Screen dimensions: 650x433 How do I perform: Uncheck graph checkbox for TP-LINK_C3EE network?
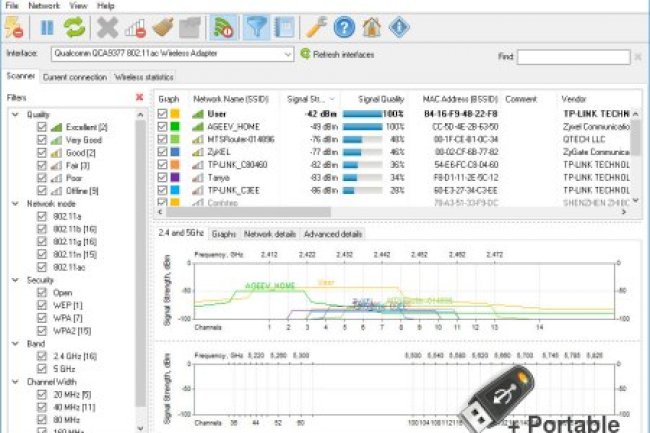coord(162,190)
